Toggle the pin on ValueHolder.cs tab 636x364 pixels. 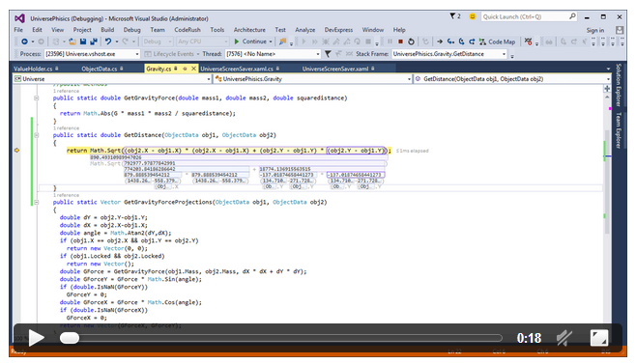(57, 69)
